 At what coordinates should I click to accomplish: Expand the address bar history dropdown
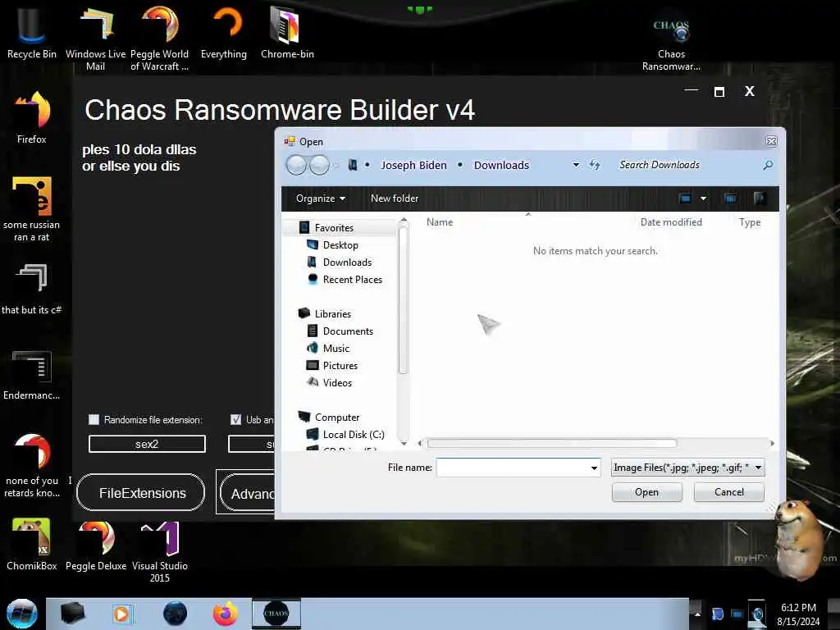point(576,165)
